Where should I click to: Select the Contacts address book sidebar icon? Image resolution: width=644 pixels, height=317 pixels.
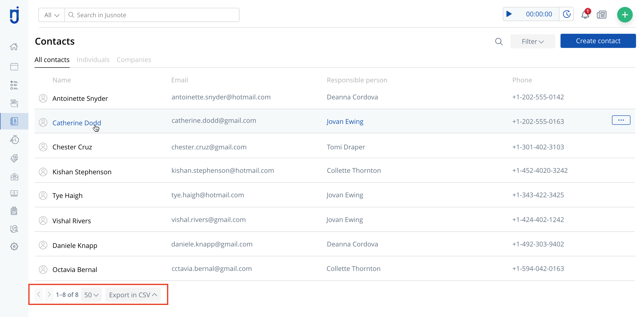pyautogui.click(x=14, y=121)
